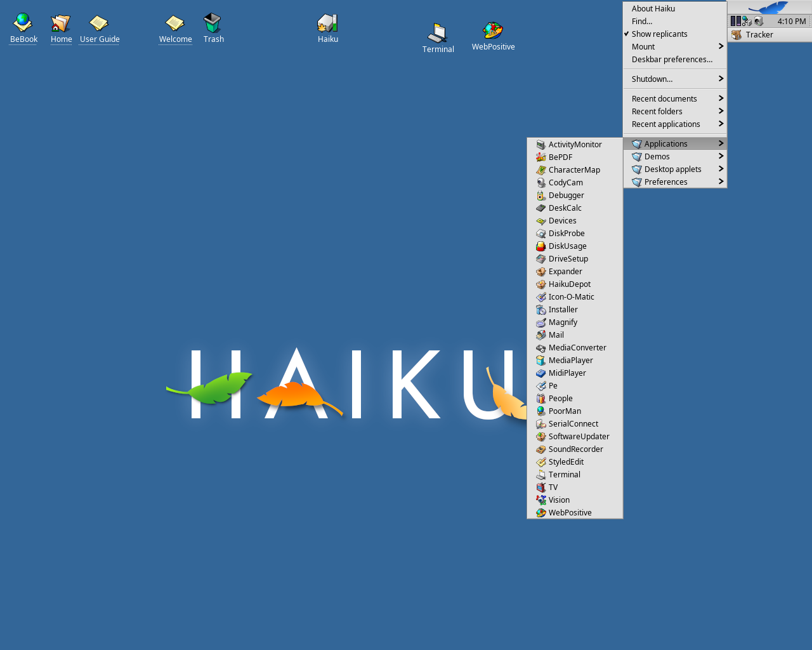Click the BePDF icon in Applications list
This screenshot has height=650, width=812.
tap(541, 157)
